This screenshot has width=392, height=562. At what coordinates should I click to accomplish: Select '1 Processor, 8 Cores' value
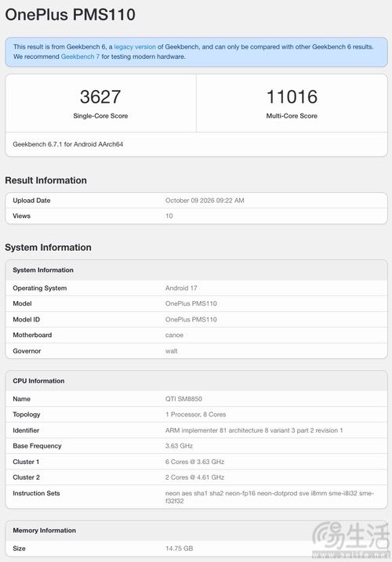(x=195, y=415)
